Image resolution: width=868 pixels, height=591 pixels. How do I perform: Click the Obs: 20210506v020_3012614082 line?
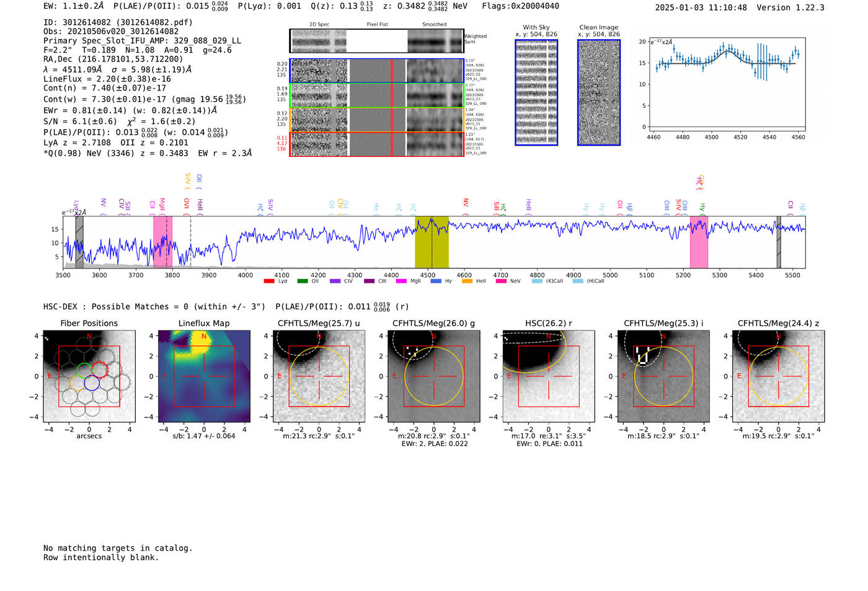point(111,32)
